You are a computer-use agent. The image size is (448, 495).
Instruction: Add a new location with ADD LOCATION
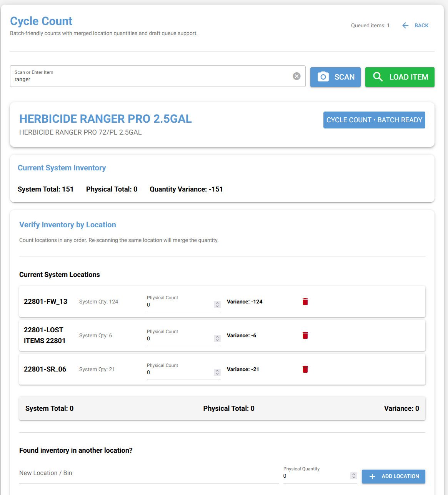click(x=393, y=476)
